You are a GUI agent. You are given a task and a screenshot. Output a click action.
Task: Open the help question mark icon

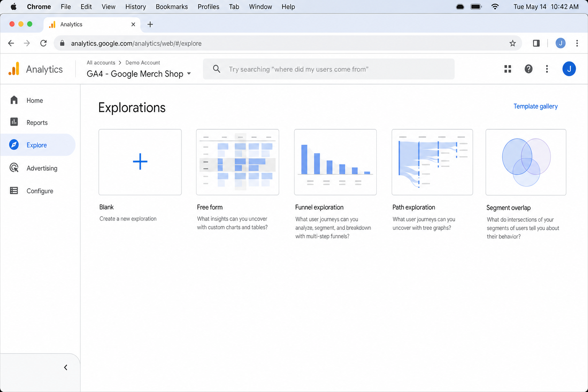529,69
